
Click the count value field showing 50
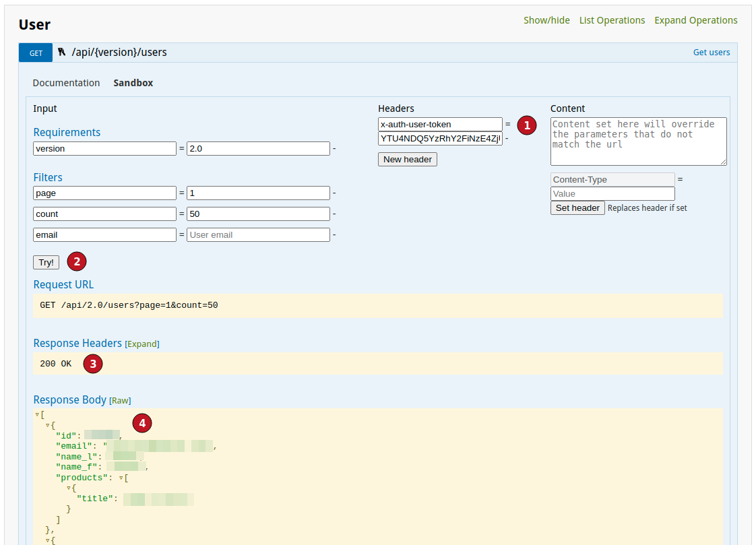(258, 214)
